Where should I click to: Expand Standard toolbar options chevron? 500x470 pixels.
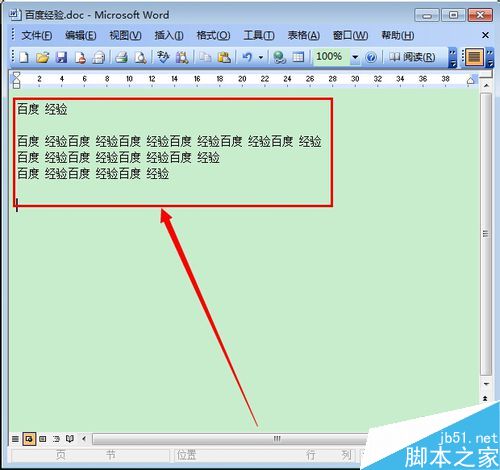(x=452, y=58)
